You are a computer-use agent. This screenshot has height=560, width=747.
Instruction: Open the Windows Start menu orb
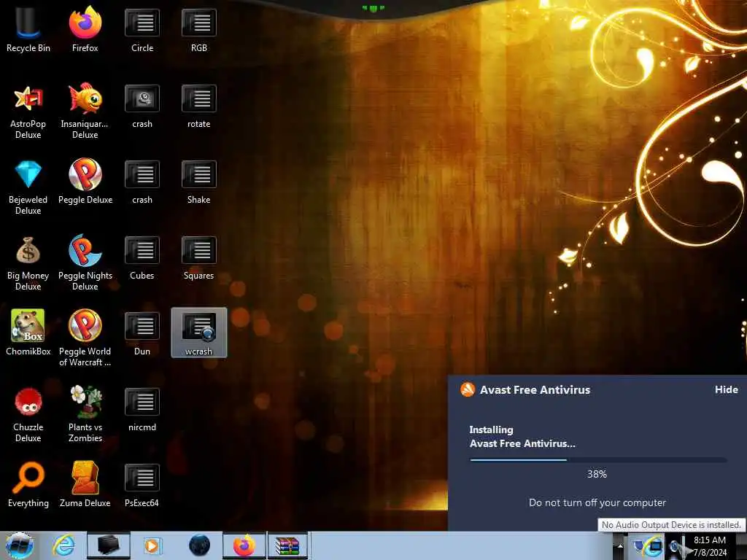20,545
